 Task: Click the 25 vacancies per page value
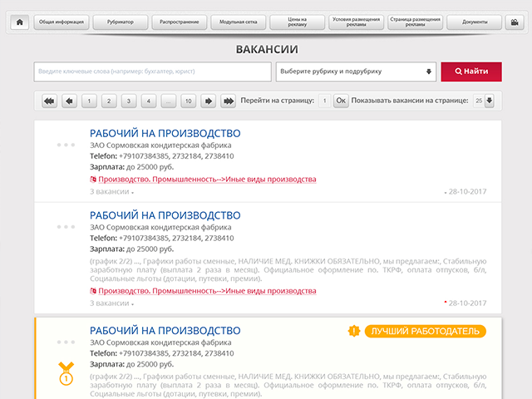(479, 101)
